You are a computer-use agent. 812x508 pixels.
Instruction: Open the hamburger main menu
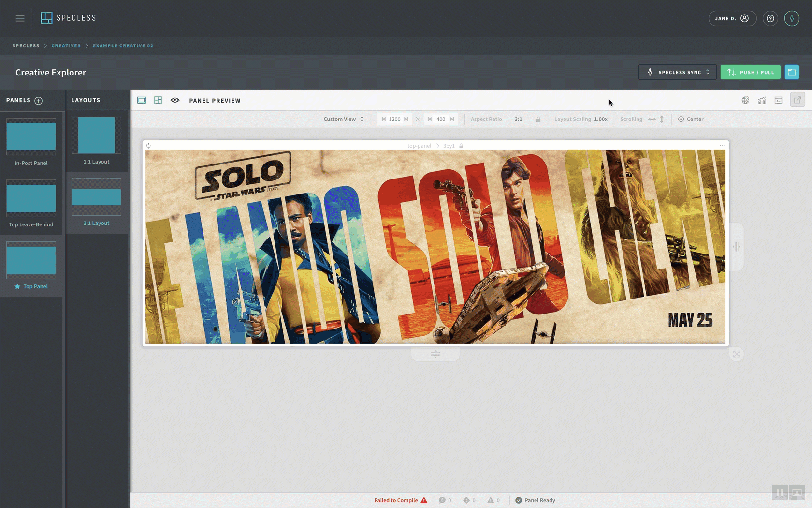pos(20,18)
